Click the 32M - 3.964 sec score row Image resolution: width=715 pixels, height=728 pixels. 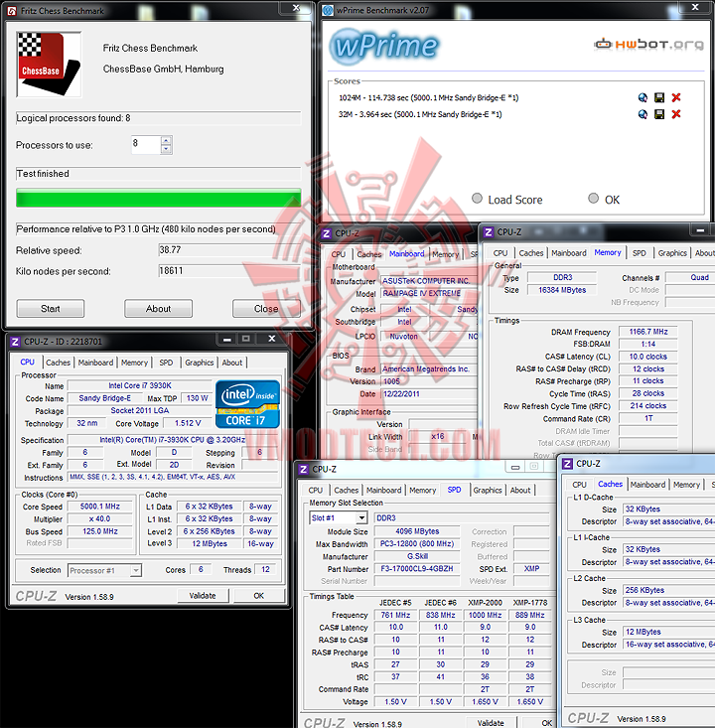click(x=420, y=114)
